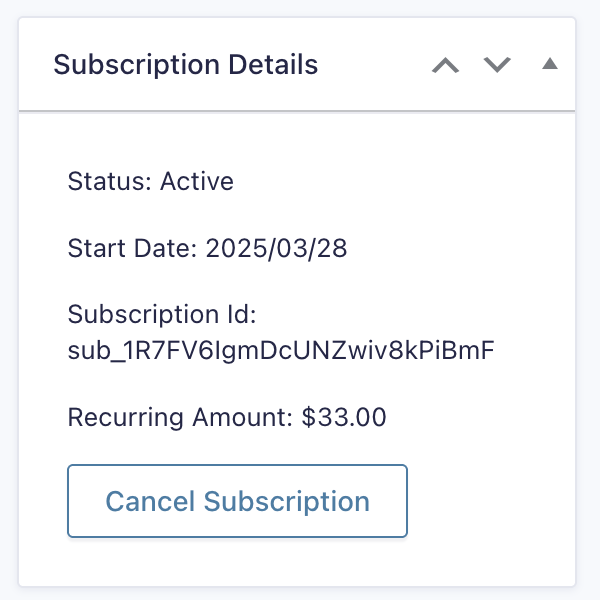Viewport: 600px width, 600px height.
Task: Click the "Start Date:" label
Action: point(133,249)
